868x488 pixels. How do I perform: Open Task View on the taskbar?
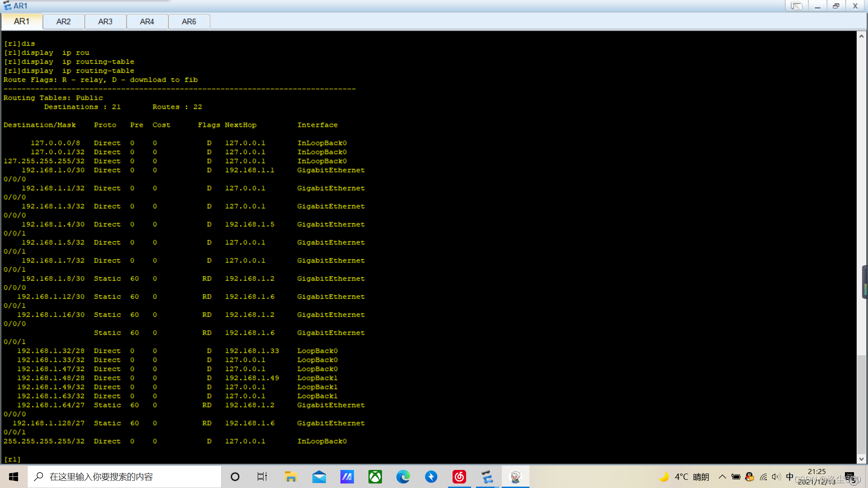[262, 477]
